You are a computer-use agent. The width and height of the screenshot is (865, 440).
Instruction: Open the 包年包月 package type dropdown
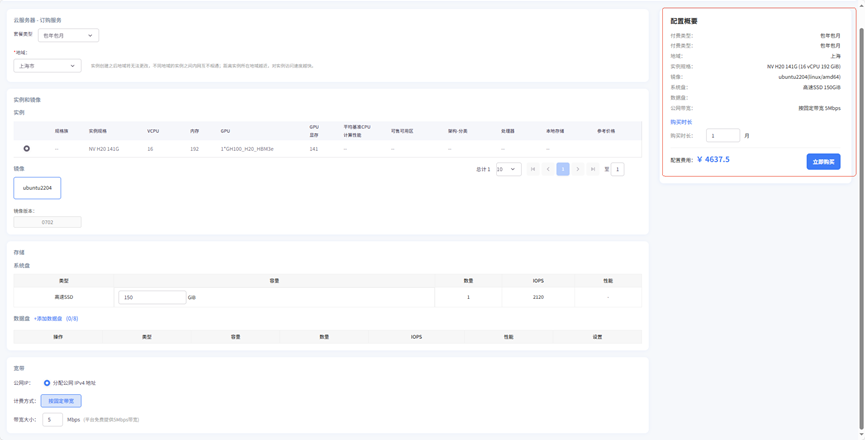tap(68, 35)
